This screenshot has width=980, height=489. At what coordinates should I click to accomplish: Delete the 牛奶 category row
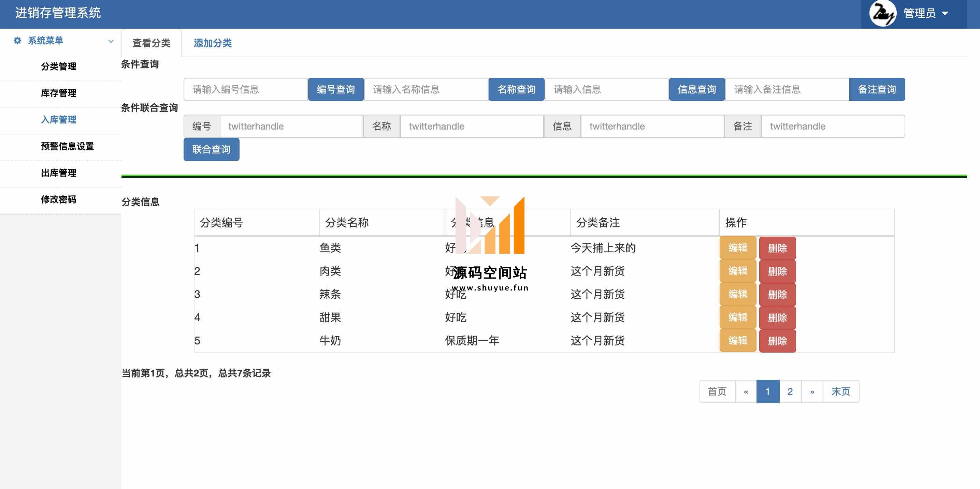pyautogui.click(x=777, y=341)
